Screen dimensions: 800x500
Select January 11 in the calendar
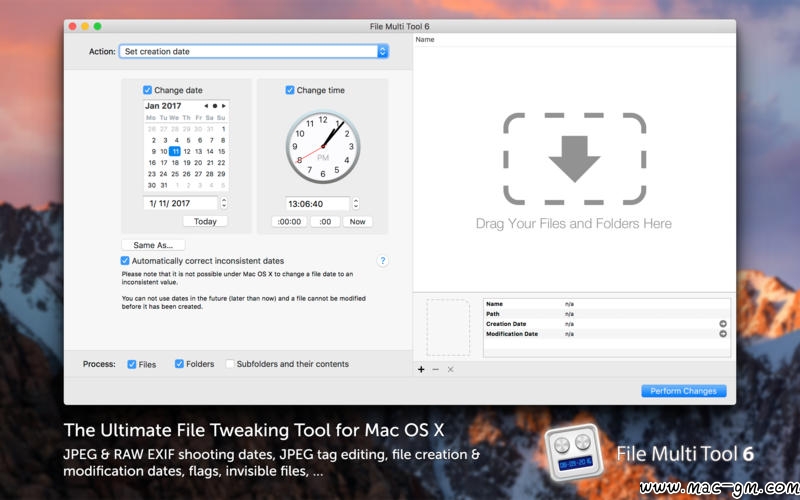175,152
